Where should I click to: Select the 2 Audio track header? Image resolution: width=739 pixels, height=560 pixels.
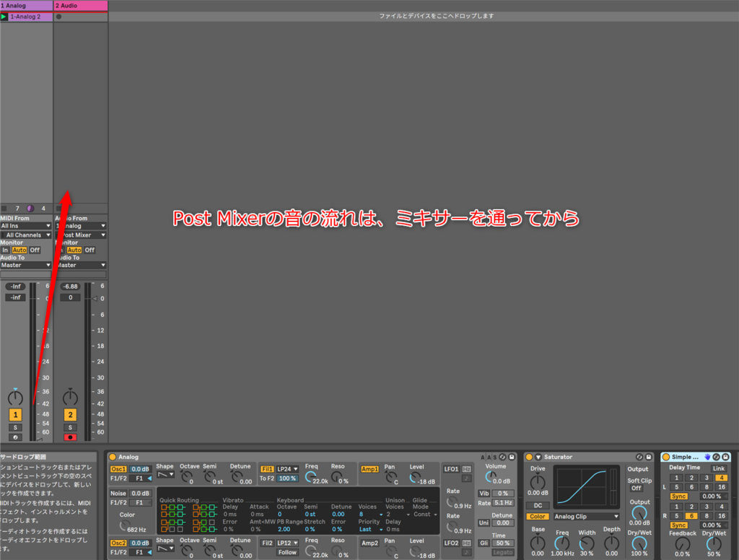point(81,6)
